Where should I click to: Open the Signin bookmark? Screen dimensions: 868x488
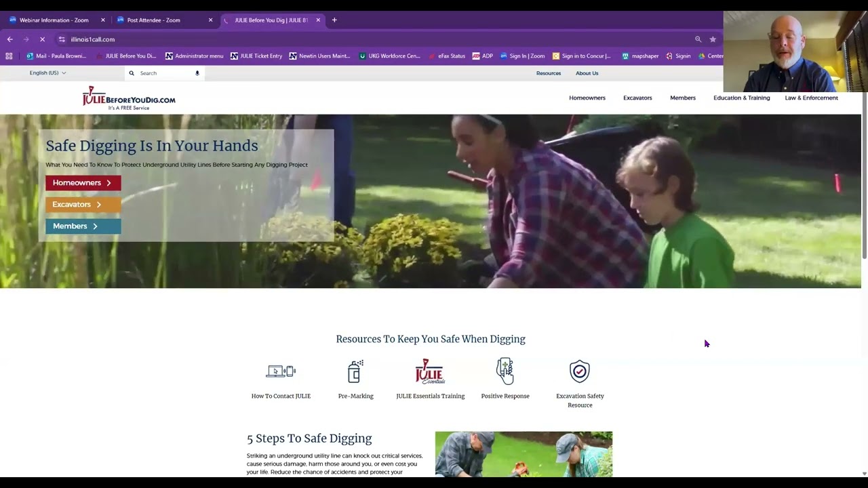click(x=679, y=56)
